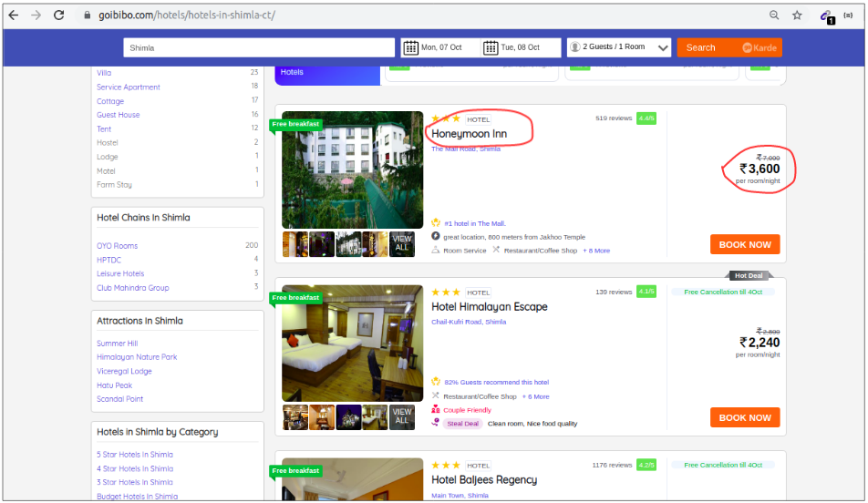Screen dimensions: 868x503
Task: Filter by Guest House
Action: point(118,115)
